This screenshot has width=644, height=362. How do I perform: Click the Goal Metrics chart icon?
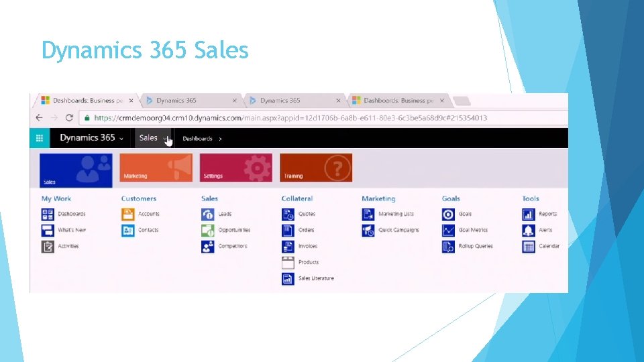448,230
